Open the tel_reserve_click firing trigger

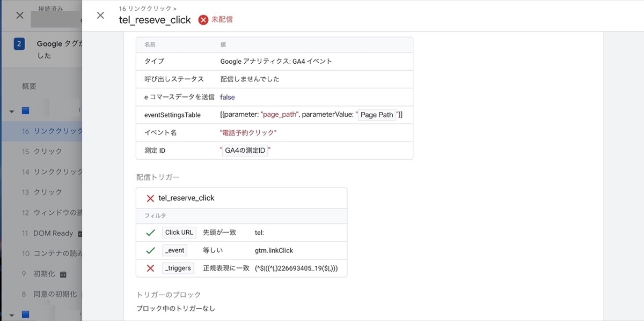186,198
